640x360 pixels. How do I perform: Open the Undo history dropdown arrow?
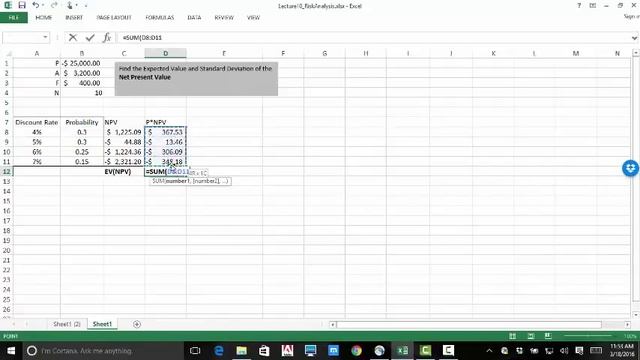[x=42, y=6]
